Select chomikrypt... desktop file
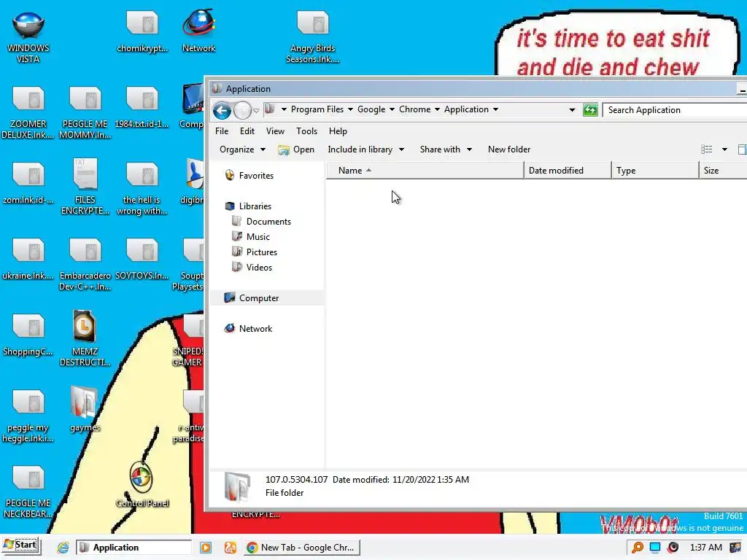Image resolution: width=747 pixels, height=560 pixels. pyautogui.click(x=142, y=31)
